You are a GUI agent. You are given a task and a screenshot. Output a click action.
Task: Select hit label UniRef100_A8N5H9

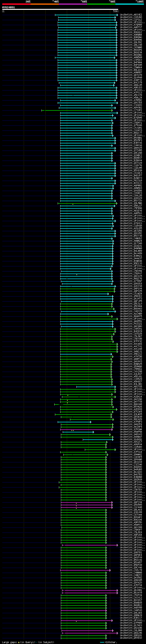pos(131,58)
